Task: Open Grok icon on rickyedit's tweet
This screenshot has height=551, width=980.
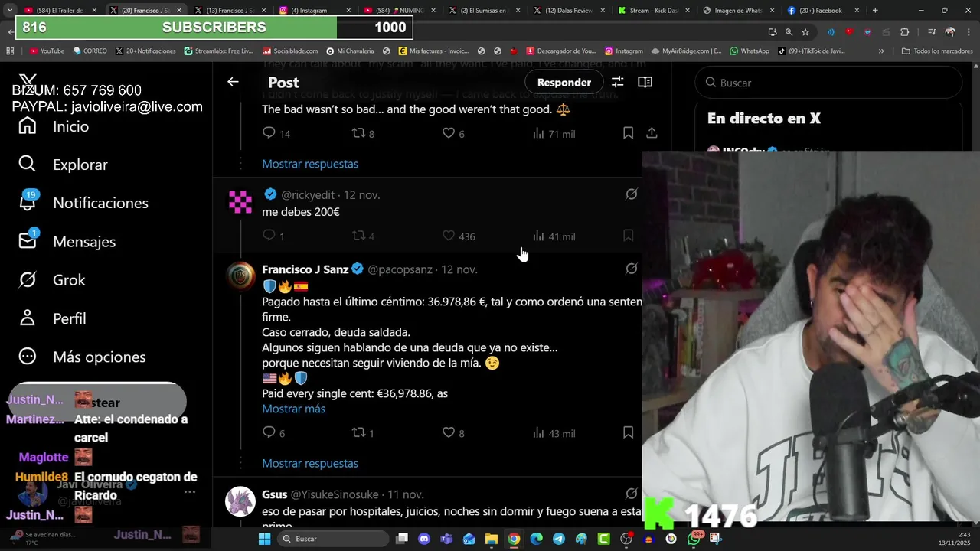Action: coord(632,194)
